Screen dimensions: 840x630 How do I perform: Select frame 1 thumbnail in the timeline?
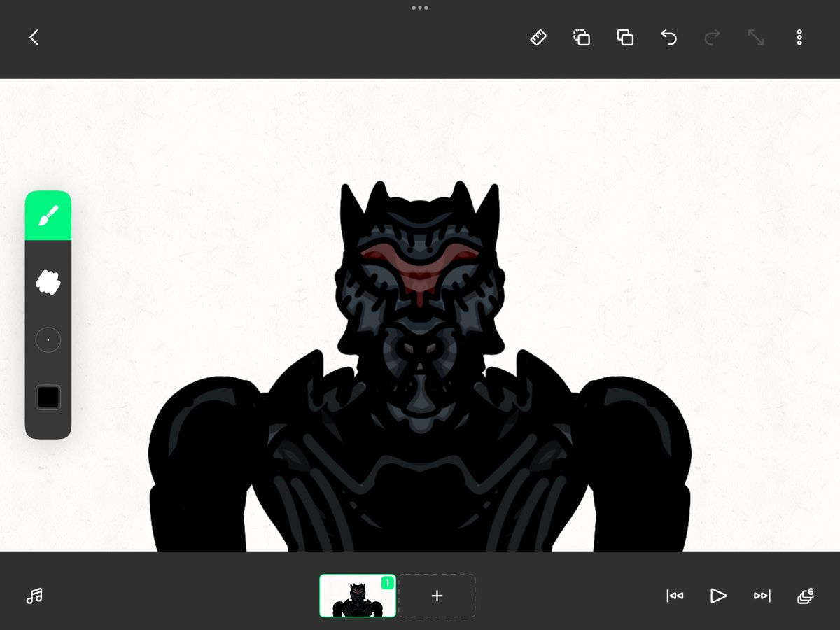(x=358, y=596)
